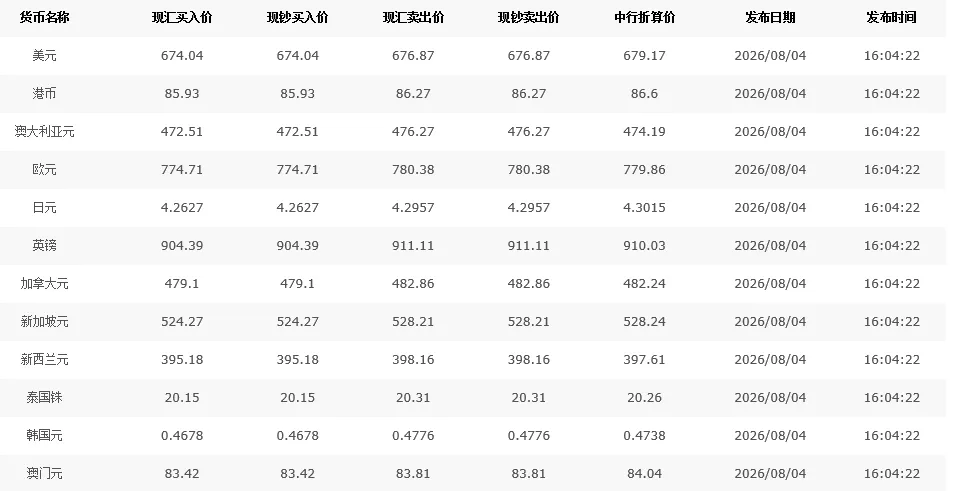Click the 现钞卖出价 column header

[529, 18]
